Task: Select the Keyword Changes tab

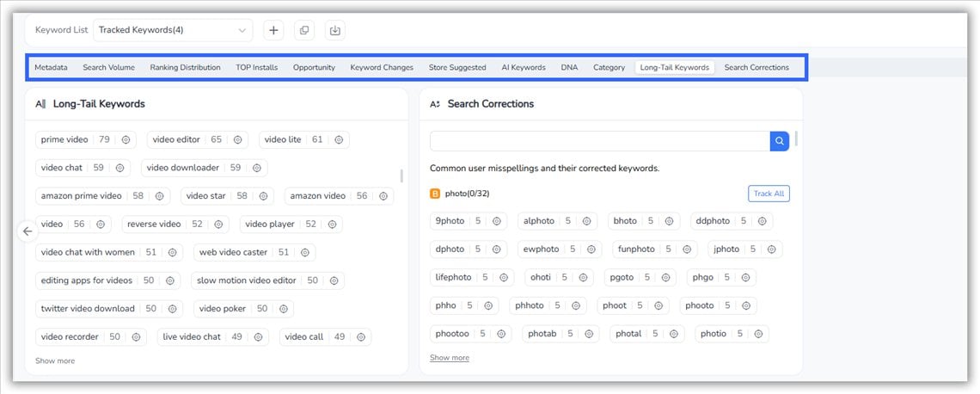Action: [x=382, y=68]
